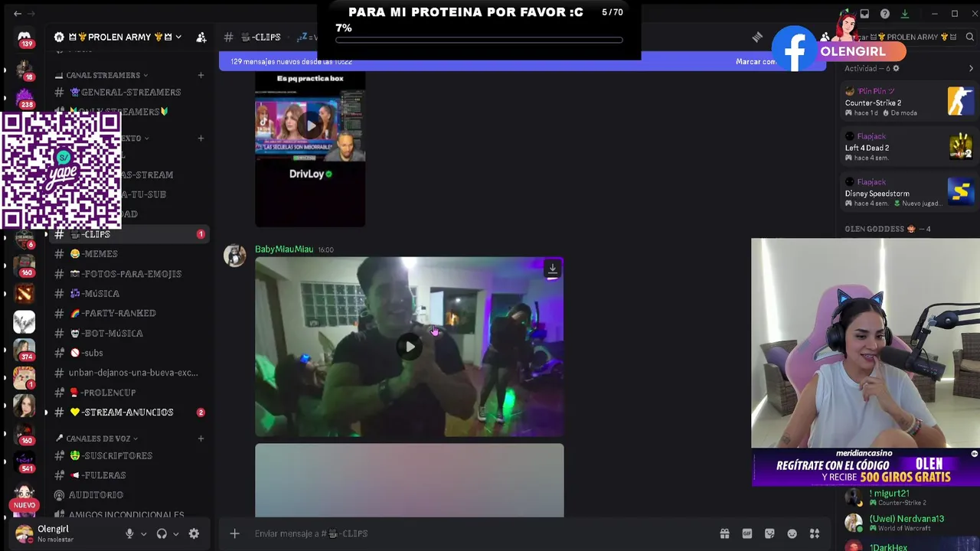Open the GIF picker icon
The width and height of the screenshot is (980, 551).
pos(747,533)
